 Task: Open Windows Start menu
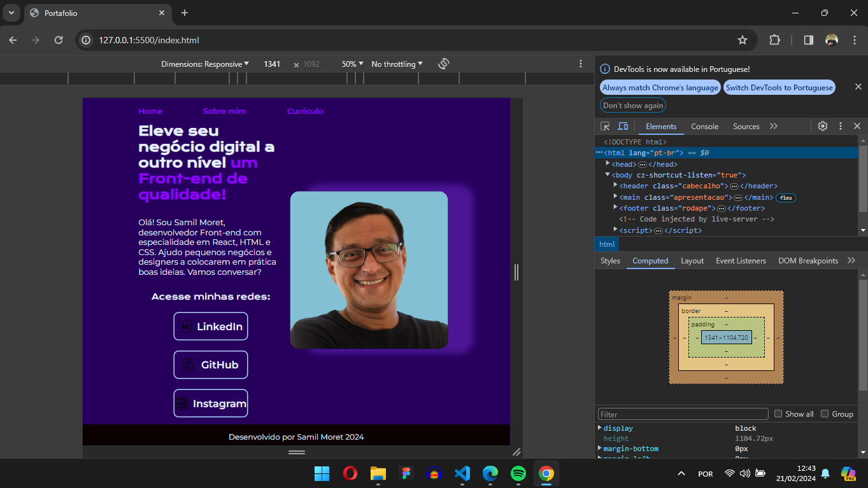click(x=322, y=473)
